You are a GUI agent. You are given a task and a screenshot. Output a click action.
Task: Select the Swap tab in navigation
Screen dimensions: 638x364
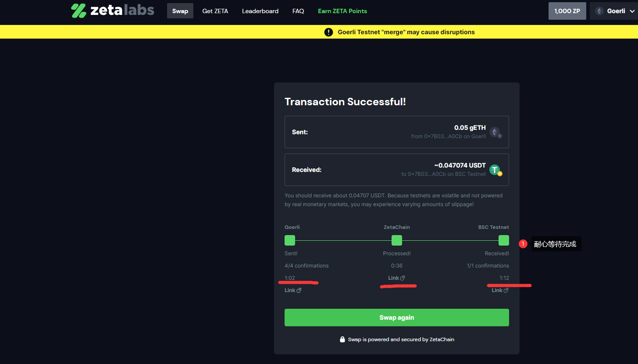tap(180, 11)
